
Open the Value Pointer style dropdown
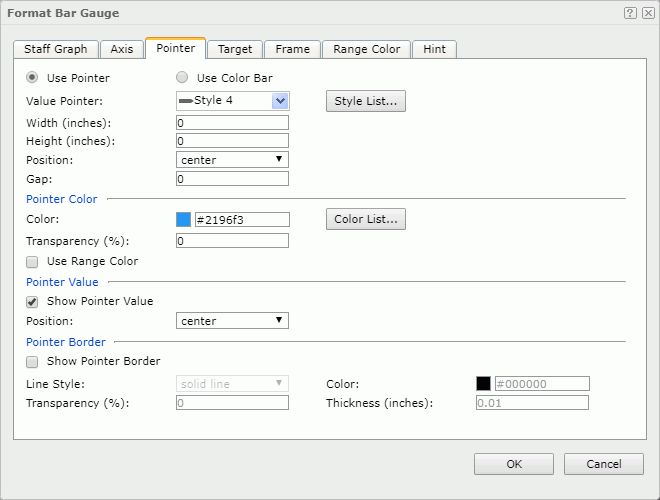click(280, 101)
